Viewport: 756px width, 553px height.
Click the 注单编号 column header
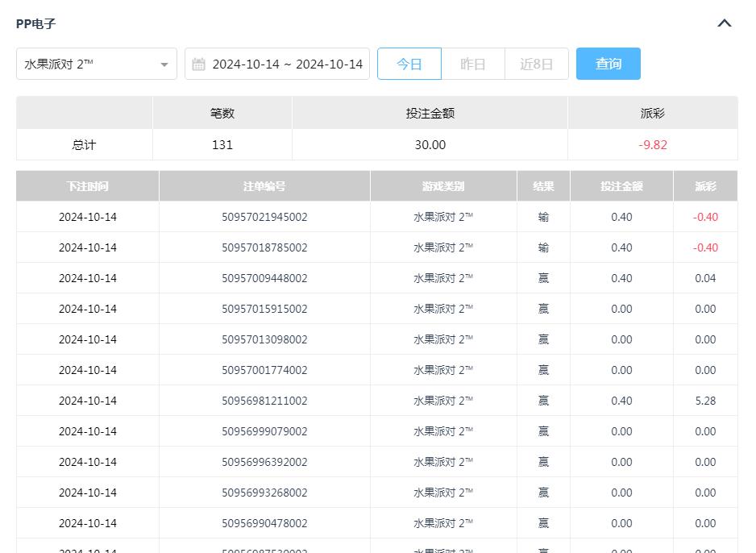(264, 185)
